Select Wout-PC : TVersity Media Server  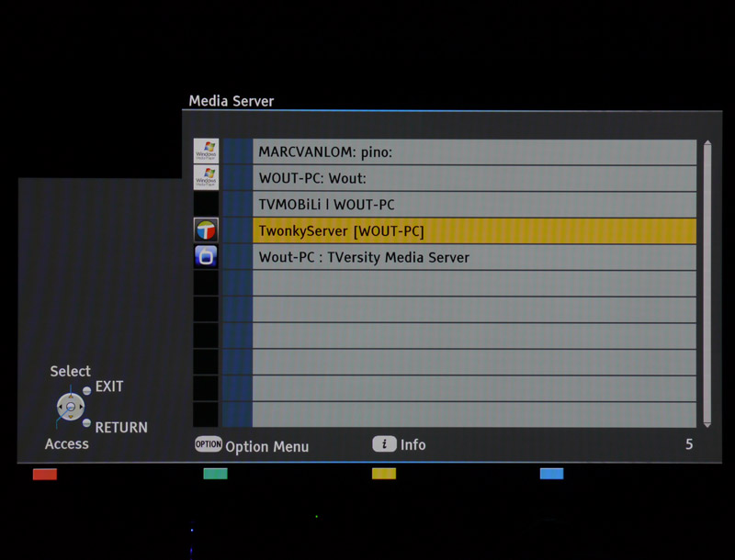[474, 257]
